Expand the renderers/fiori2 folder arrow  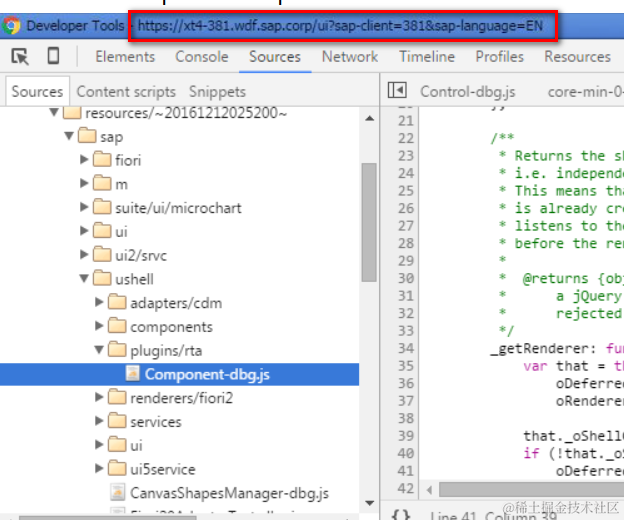tap(99, 397)
